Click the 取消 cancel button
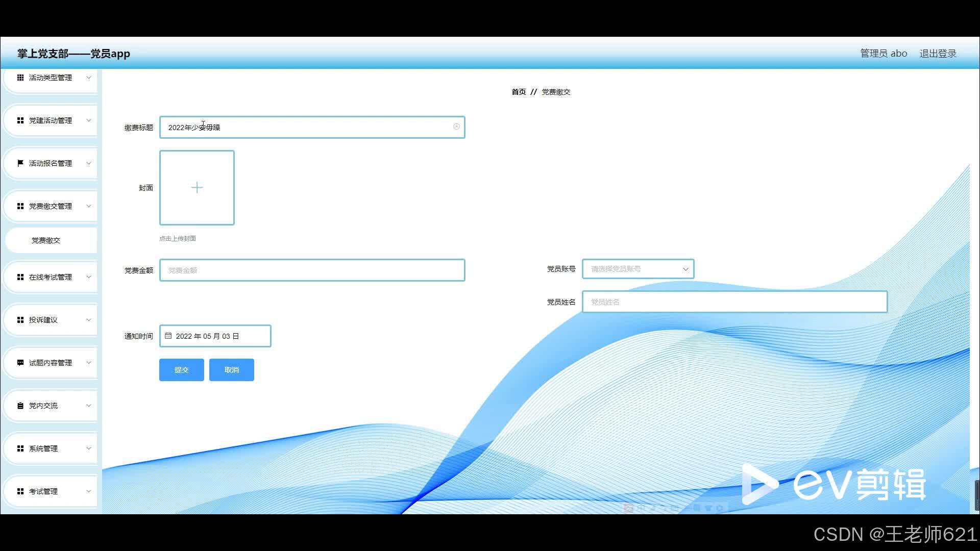Screen dimensions: 980x551 pyautogui.click(x=231, y=370)
